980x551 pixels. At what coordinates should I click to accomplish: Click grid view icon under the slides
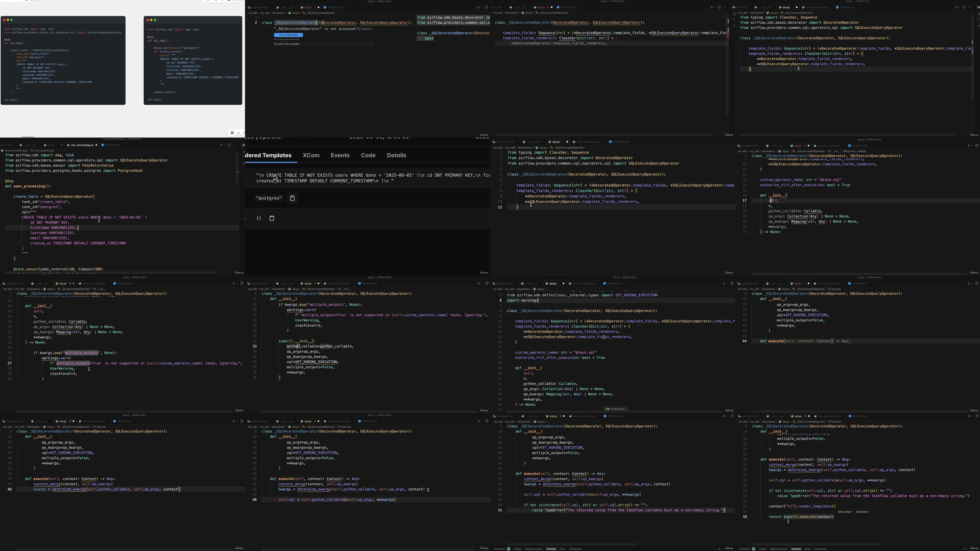(x=232, y=133)
